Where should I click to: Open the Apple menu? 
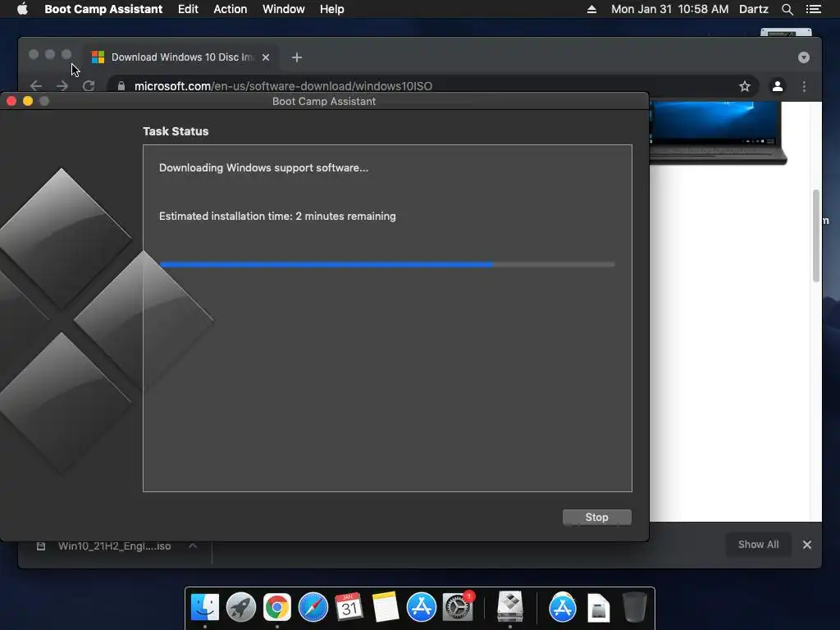click(22, 9)
